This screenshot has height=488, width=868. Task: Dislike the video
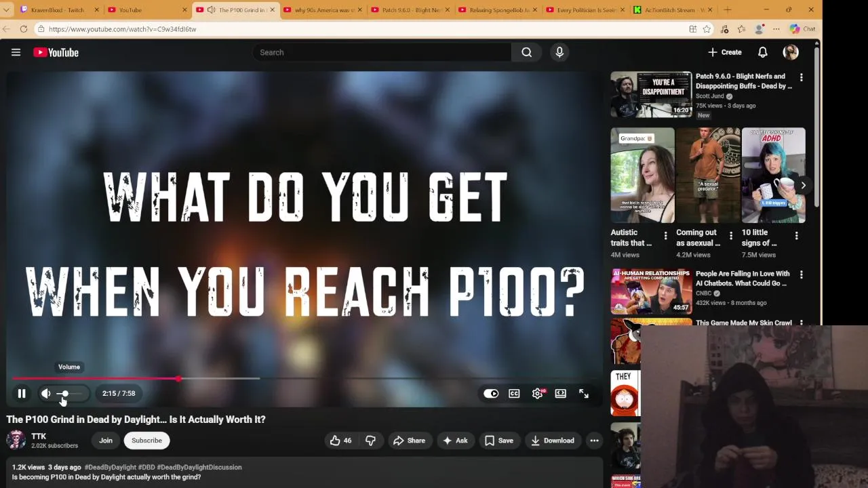click(370, 441)
